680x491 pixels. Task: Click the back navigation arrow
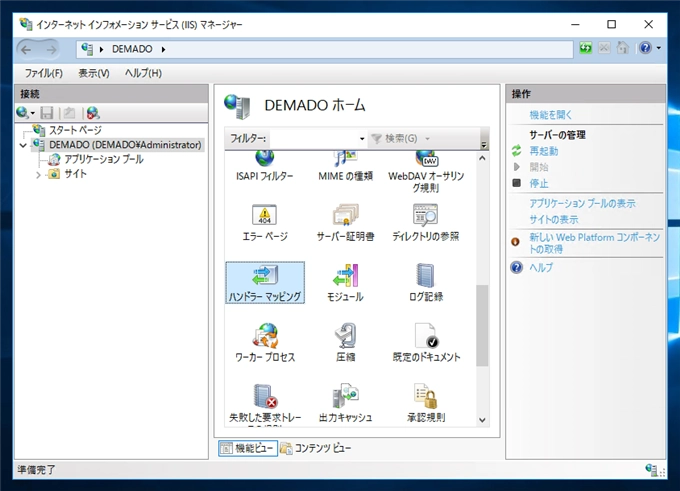click(26, 49)
